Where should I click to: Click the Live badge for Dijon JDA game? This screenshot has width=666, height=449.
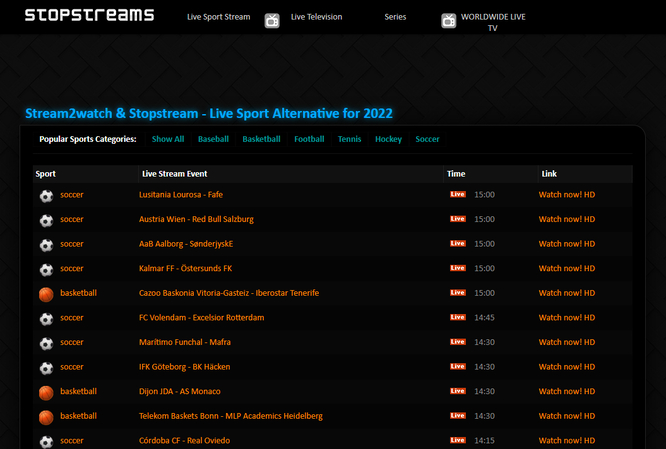[x=458, y=391]
